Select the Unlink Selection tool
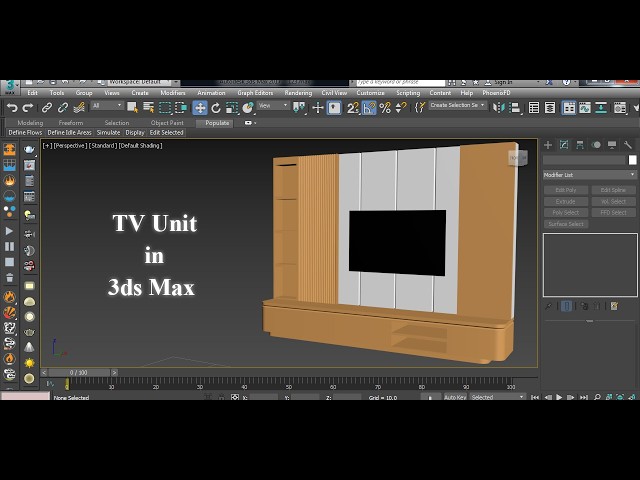640x480 pixels. coord(63,108)
